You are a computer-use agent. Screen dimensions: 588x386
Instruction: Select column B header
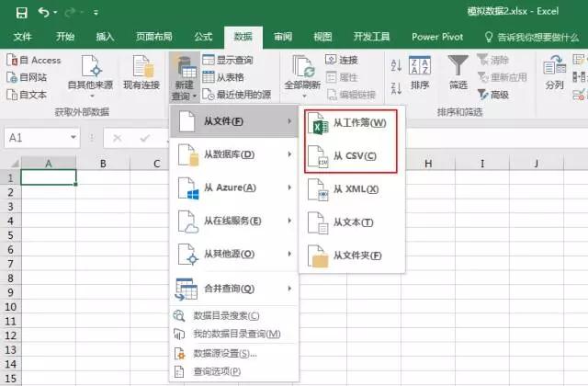tap(103, 164)
